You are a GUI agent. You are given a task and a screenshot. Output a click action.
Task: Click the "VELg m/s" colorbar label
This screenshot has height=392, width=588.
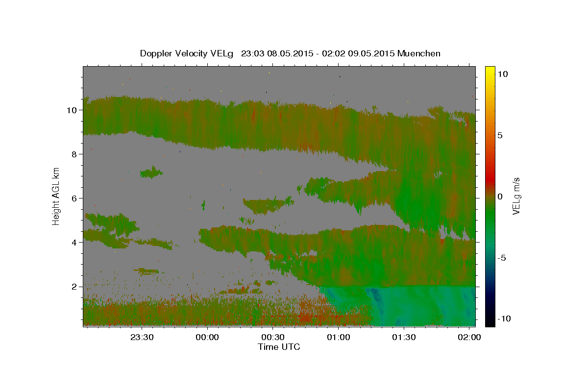(516, 196)
